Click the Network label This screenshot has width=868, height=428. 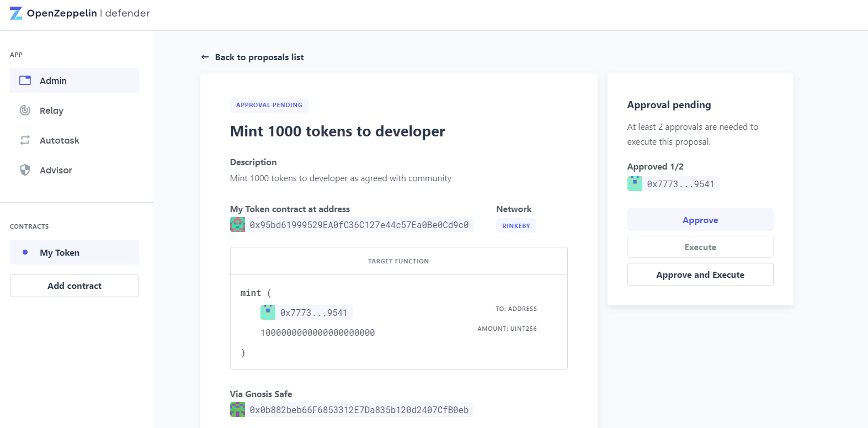pos(514,209)
